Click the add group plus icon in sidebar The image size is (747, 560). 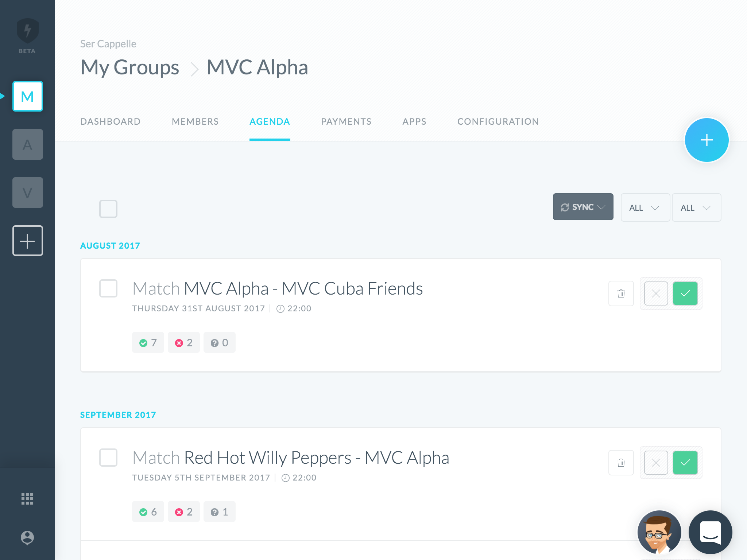(28, 241)
